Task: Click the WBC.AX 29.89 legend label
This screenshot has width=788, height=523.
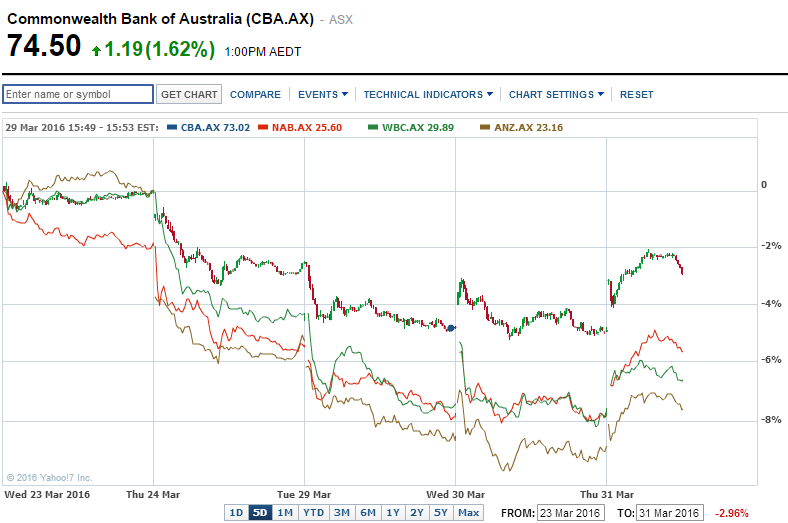Action: [x=418, y=128]
